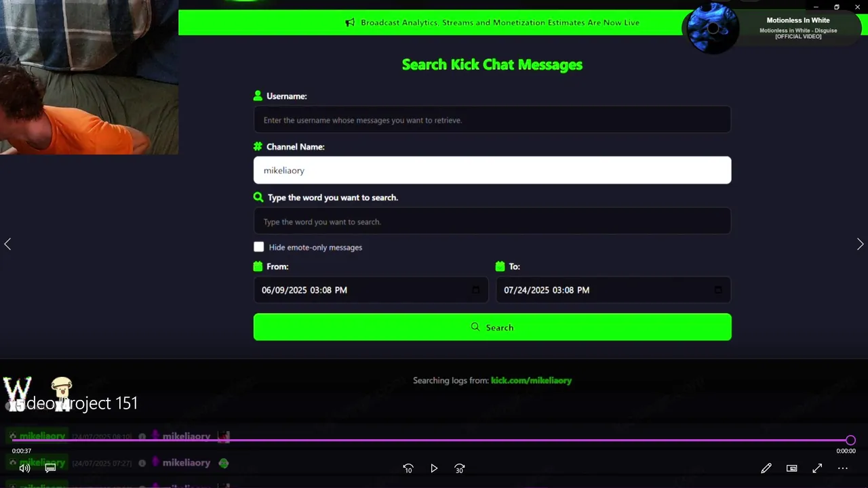This screenshot has width=868, height=488.
Task: Go to the previous item with left arrow
Action: [7, 244]
